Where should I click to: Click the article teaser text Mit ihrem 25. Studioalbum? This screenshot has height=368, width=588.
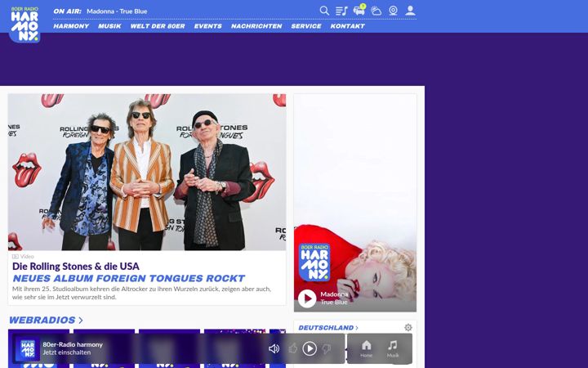point(141,293)
